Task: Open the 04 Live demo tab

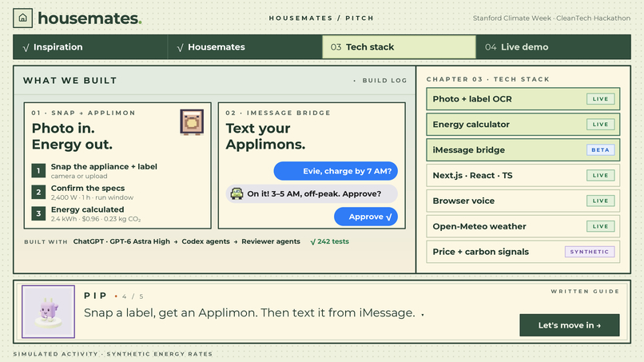Action: pyautogui.click(x=554, y=47)
